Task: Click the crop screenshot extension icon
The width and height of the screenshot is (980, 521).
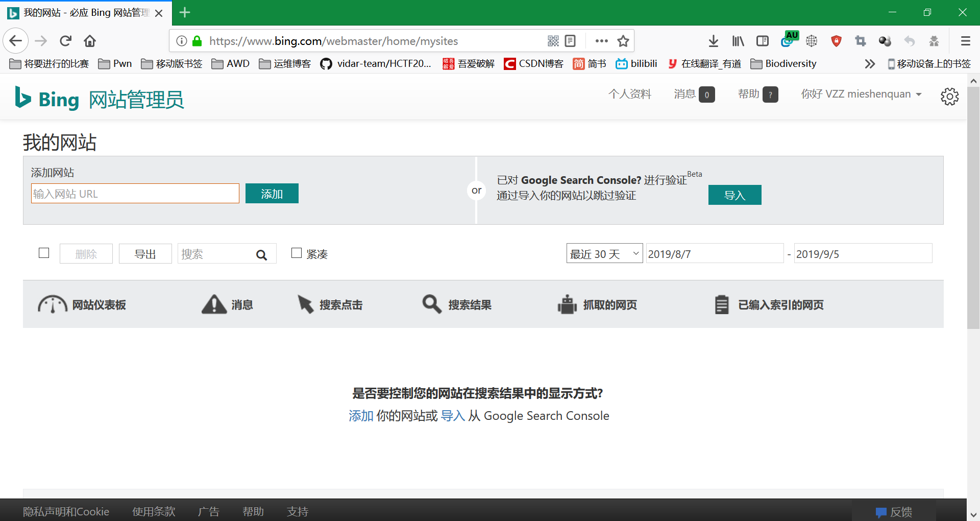Action: tap(861, 41)
